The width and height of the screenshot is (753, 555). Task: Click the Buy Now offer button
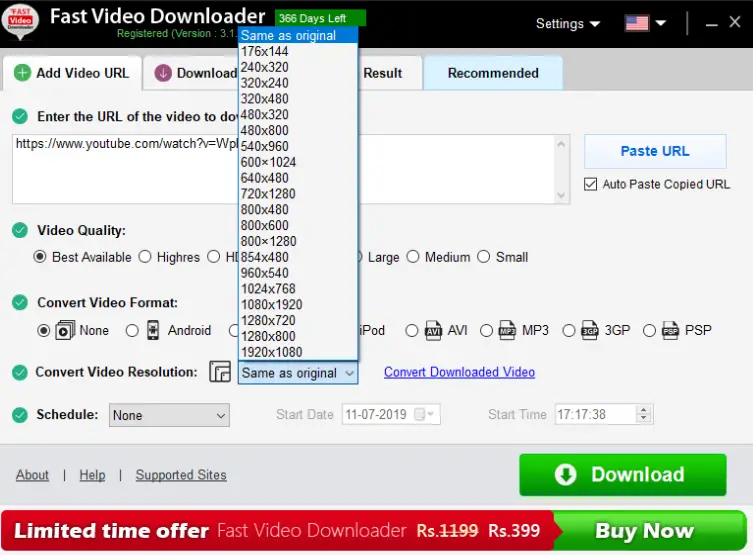coord(649,531)
